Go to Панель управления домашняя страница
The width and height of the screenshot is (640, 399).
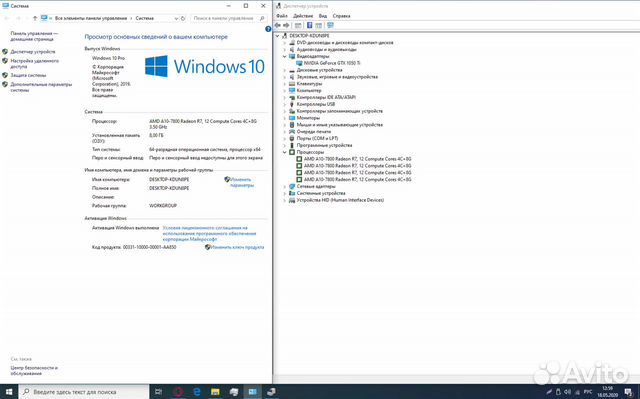pyautogui.click(x=34, y=36)
